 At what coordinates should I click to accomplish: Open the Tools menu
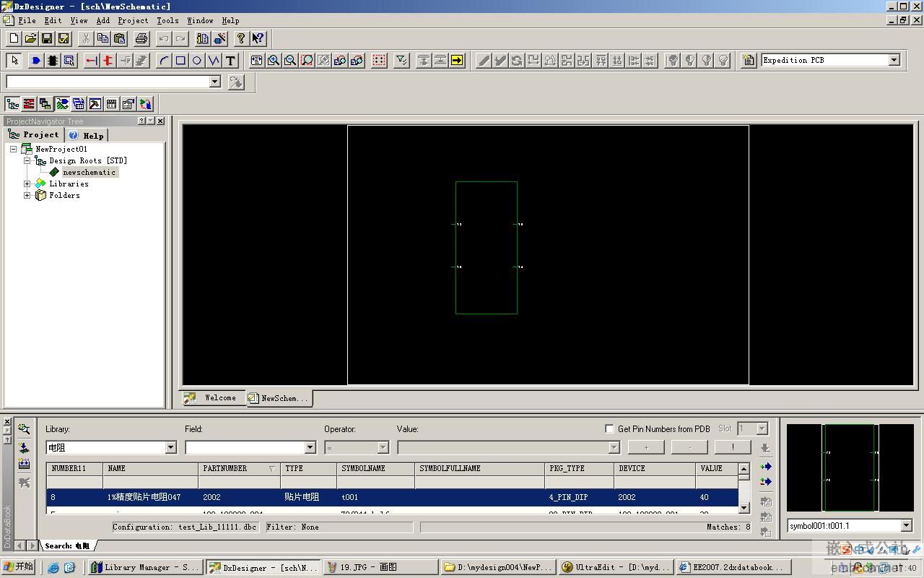(x=167, y=20)
